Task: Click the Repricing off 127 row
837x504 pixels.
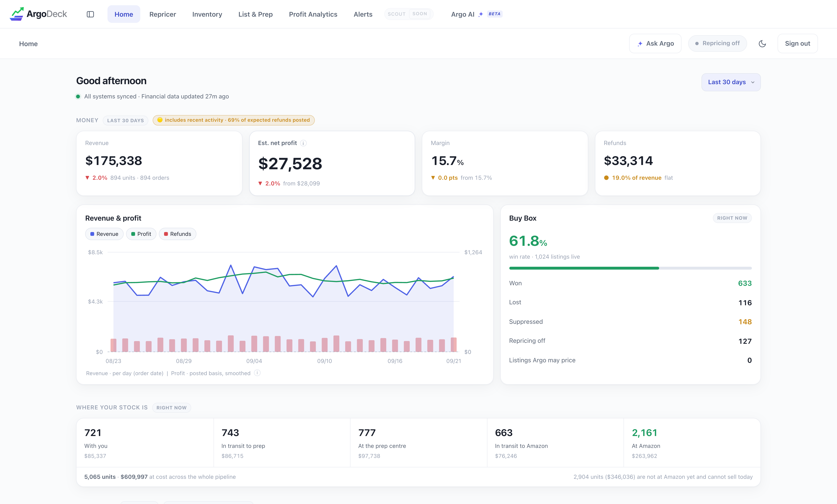Action: click(630, 341)
